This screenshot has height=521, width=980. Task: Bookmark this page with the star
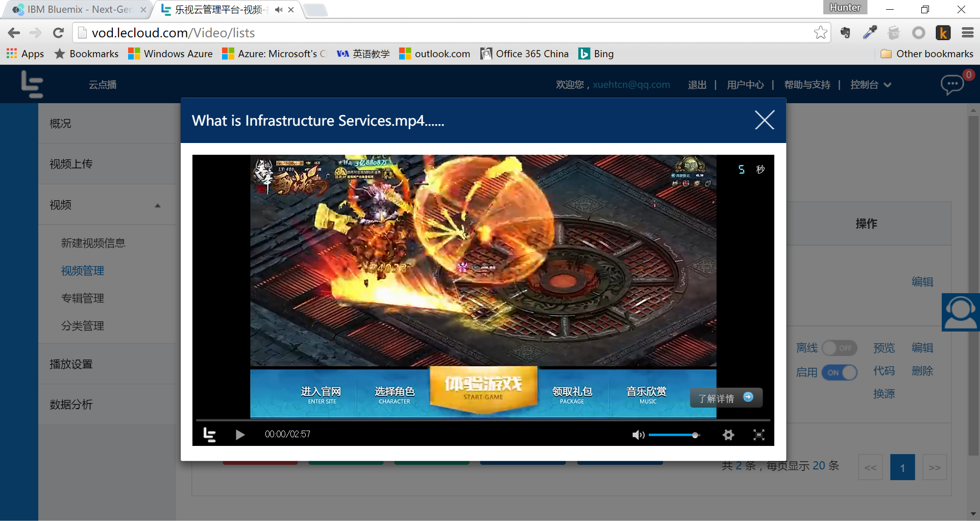[820, 33]
